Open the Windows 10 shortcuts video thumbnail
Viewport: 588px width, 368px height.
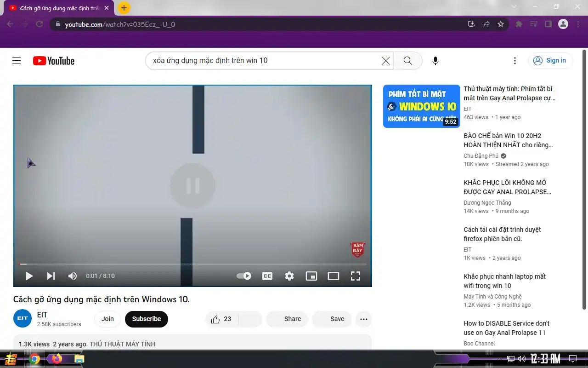click(x=421, y=106)
